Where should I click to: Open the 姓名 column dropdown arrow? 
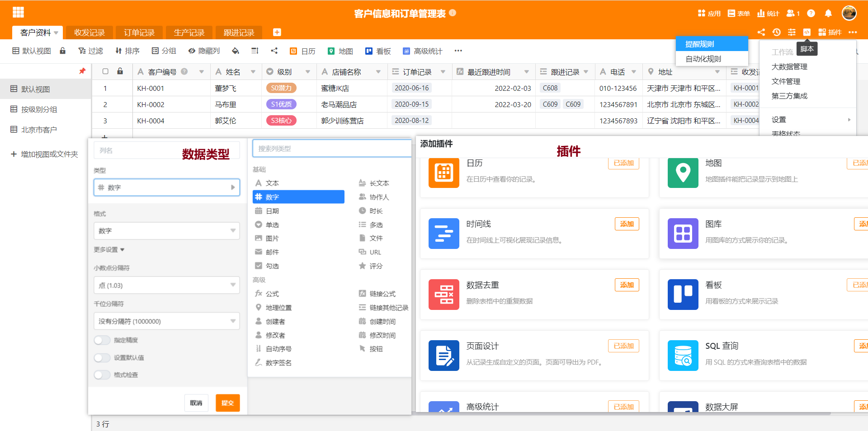pyautogui.click(x=253, y=71)
